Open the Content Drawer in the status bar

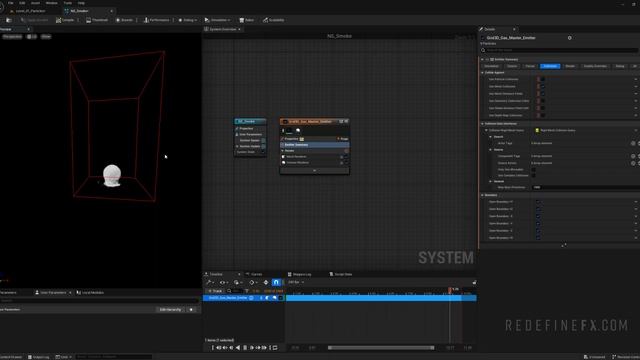pos(11,357)
